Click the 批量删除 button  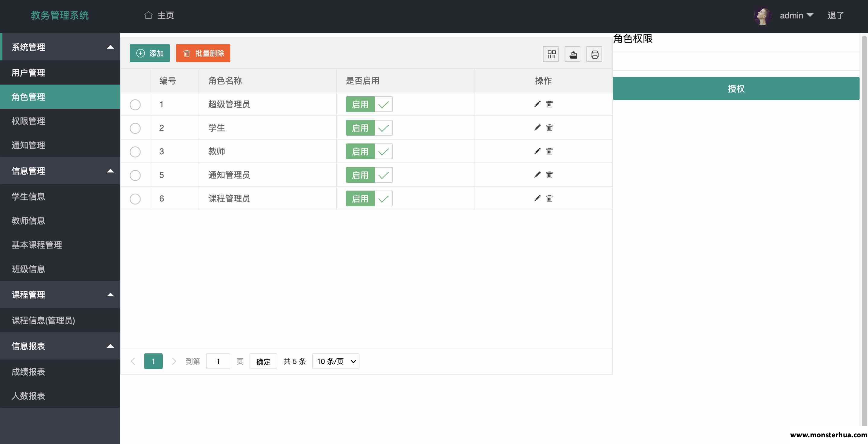pos(203,53)
